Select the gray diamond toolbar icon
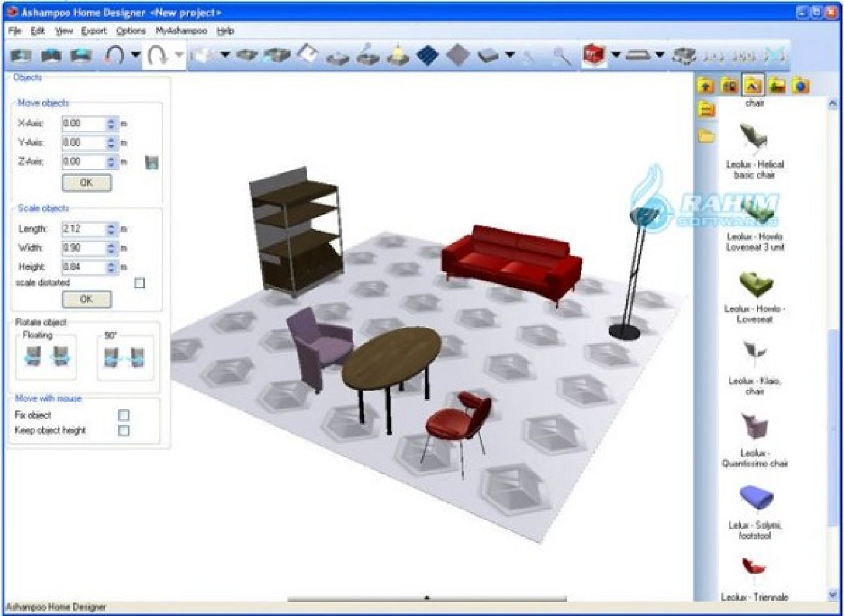Image resolution: width=844 pixels, height=616 pixels. point(458,55)
